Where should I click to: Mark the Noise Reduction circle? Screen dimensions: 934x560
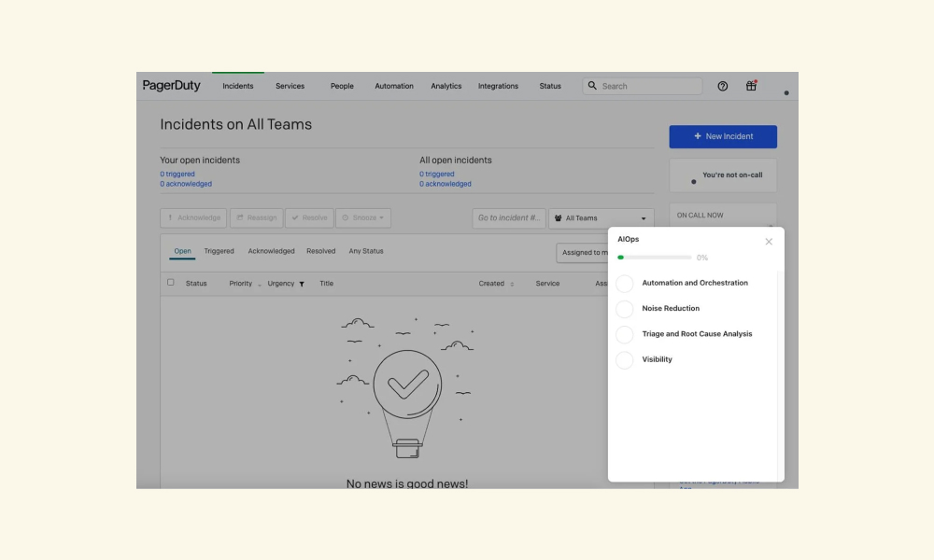pos(624,309)
